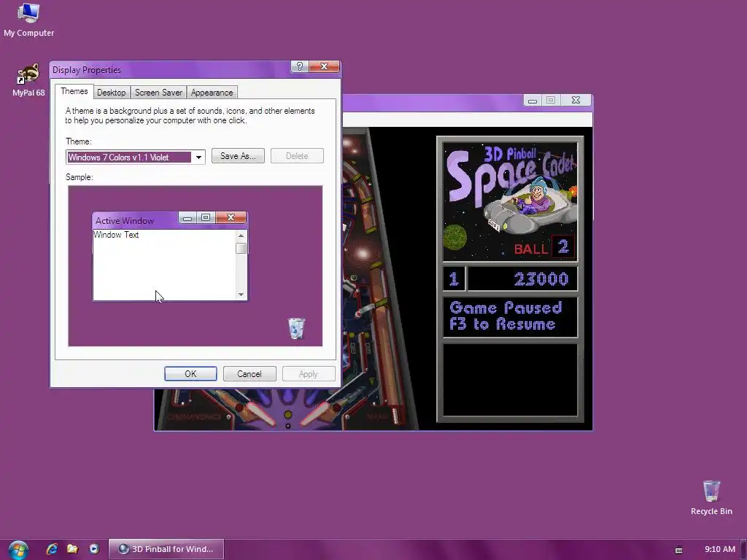Click the help question mark in Display Properties

(x=300, y=66)
